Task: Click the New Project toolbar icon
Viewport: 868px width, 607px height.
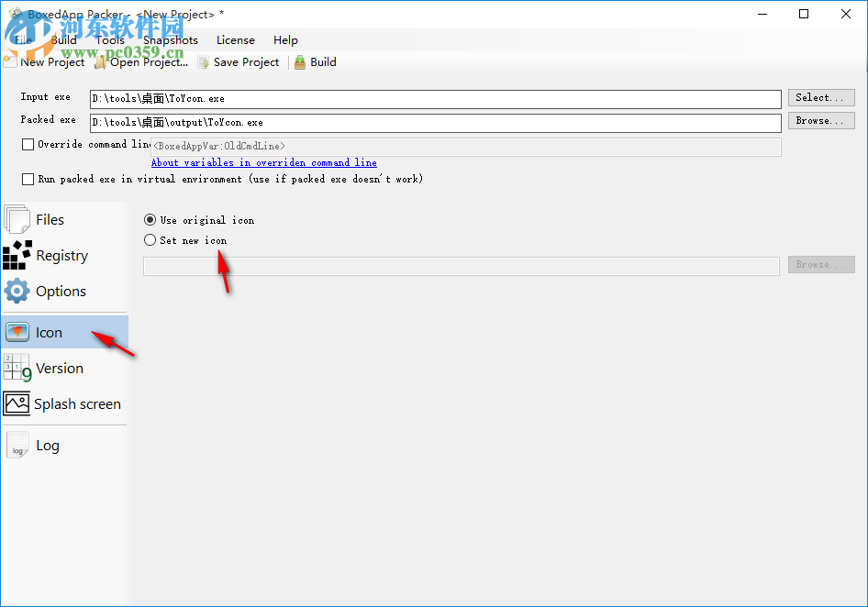Action: click(44, 61)
